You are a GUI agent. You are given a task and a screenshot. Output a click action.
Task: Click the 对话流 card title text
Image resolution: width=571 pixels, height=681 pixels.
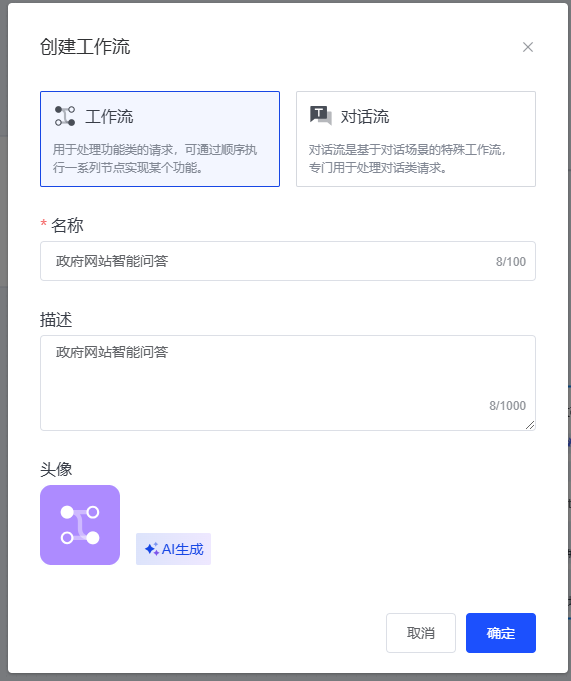click(x=365, y=116)
